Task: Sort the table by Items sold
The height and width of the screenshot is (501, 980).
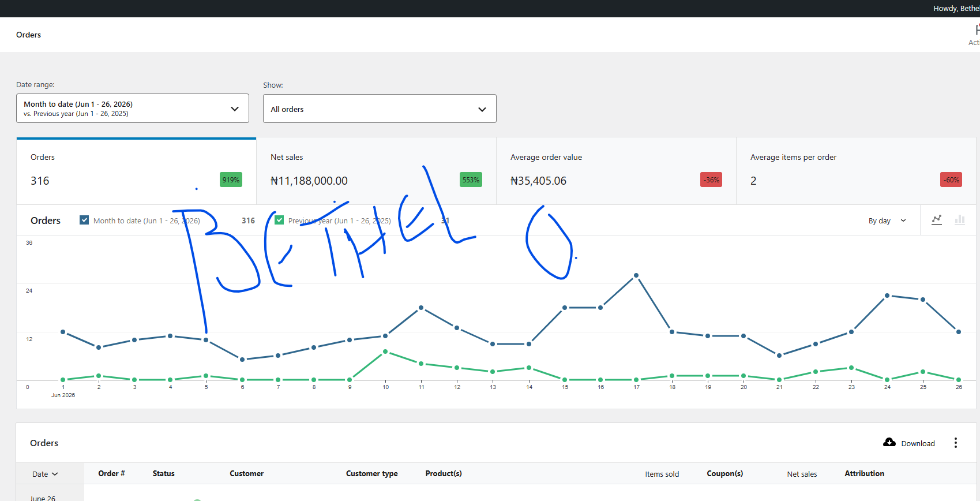Action: 662,474
